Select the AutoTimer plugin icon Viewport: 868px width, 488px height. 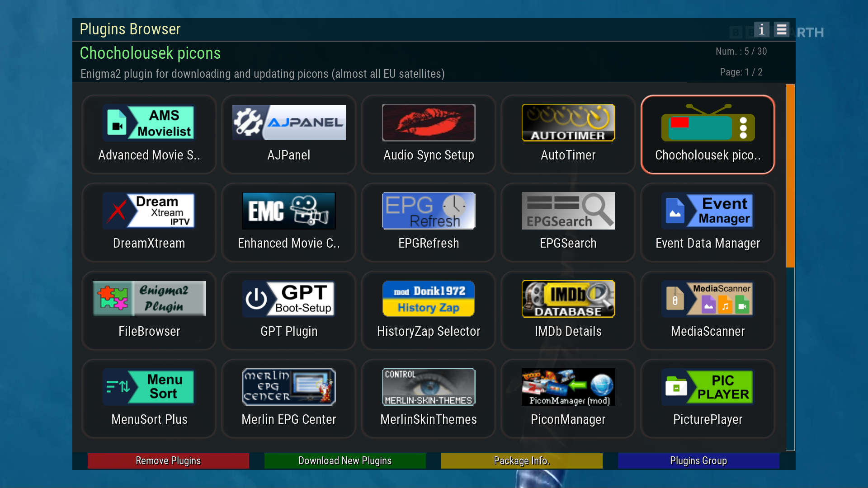[x=568, y=123]
